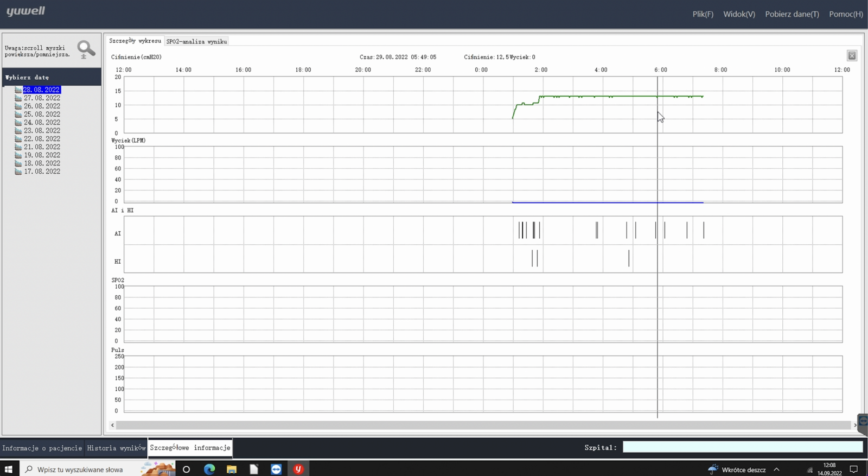Image resolution: width=868 pixels, height=476 pixels.
Task: Select the 22.08.2022 date in list
Action: tap(42, 139)
